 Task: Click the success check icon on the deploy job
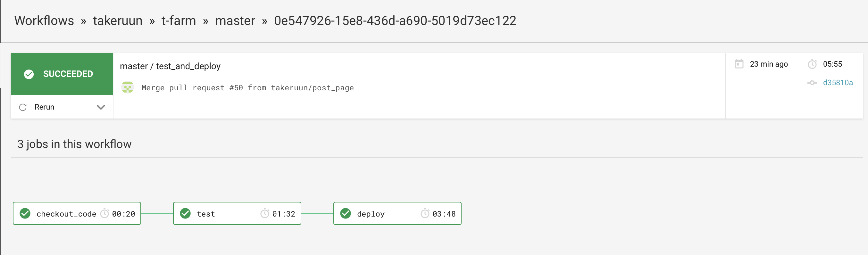pyautogui.click(x=346, y=213)
